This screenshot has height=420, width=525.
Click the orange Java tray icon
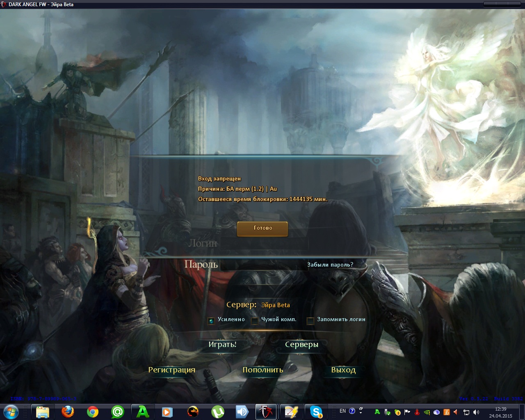pyautogui.click(x=447, y=412)
